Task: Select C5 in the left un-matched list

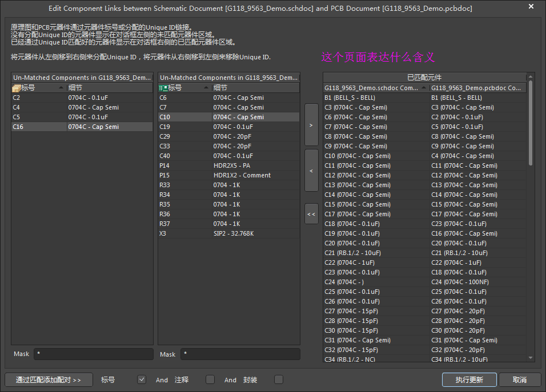Action: 82,117
